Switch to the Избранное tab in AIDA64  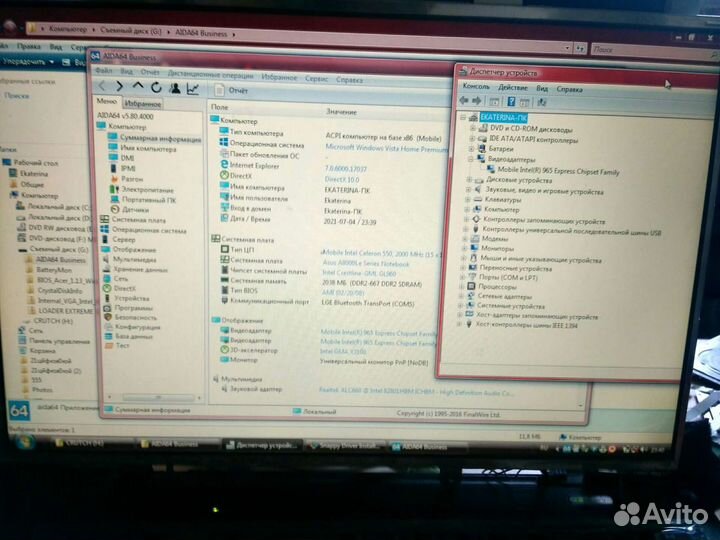click(x=143, y=103)
